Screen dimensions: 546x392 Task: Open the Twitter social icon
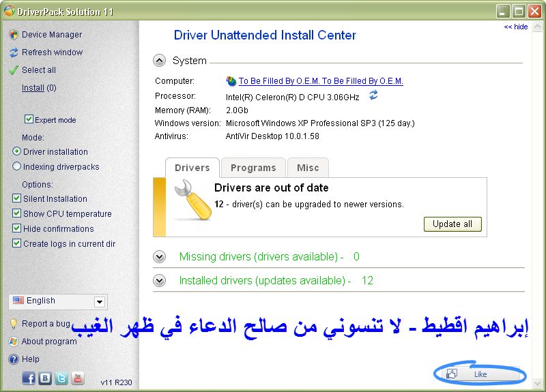pos(61,378)
